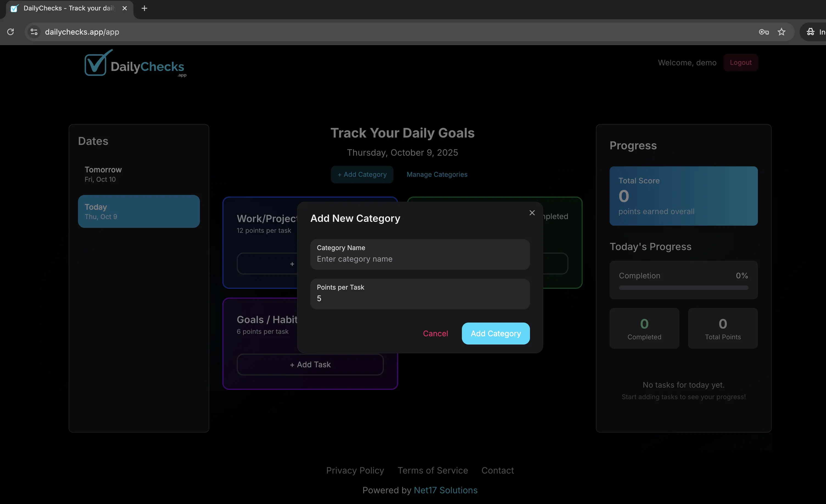
Task: Open a new browser tab
Action: coord(144,9)
